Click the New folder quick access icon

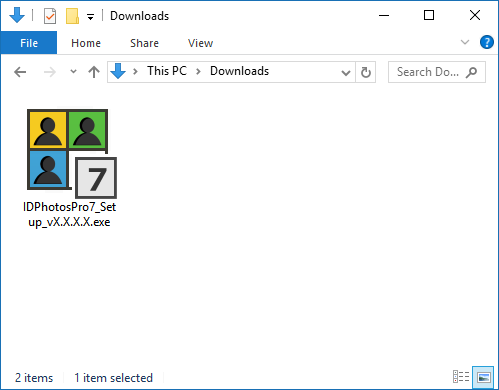point(72,16)
